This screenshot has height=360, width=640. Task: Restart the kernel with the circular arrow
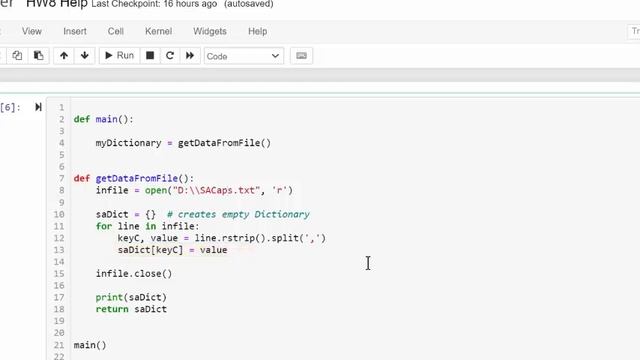(170, 56)
